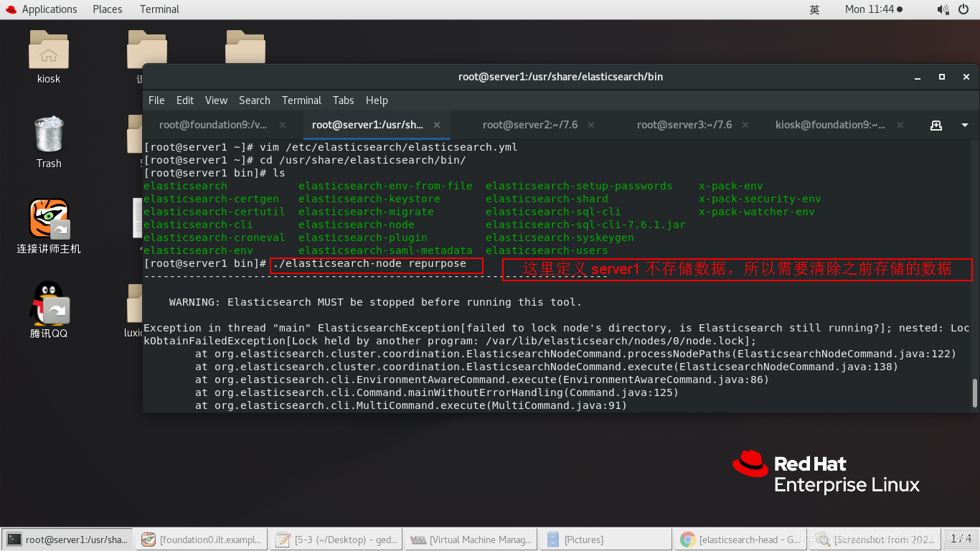Switch to the 5-3 gedit taskbar window

click(337, 540)
